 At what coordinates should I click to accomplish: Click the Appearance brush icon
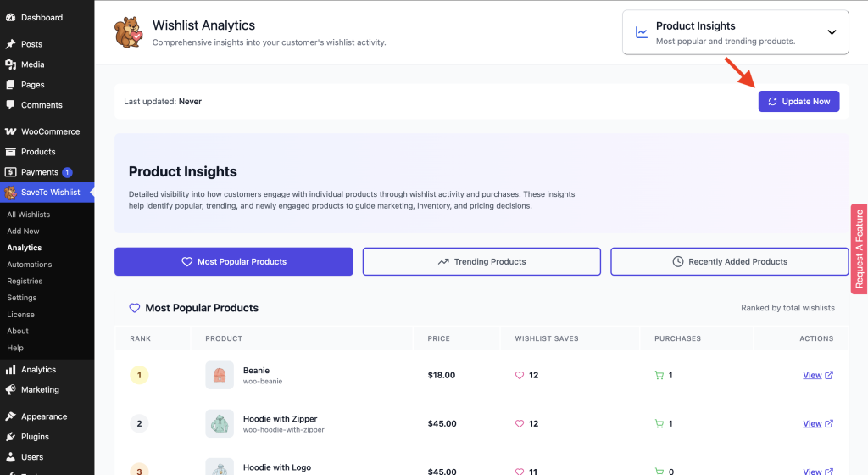(x=10, y=416)
